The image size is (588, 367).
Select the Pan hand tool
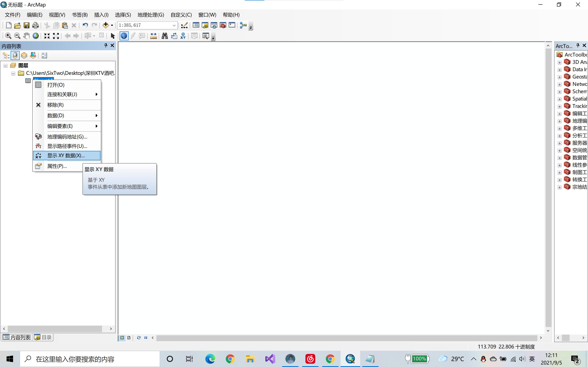[26, 36]
